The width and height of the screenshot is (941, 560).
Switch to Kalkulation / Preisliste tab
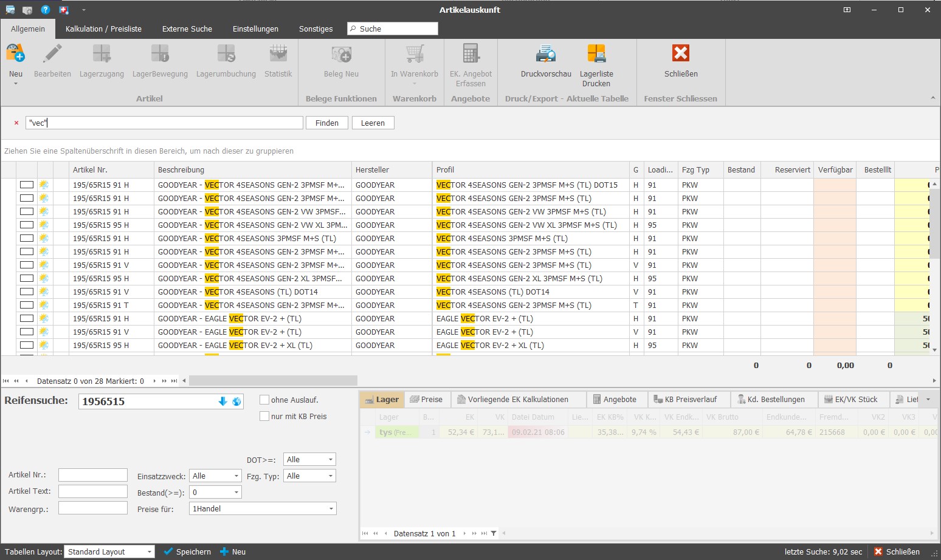(103, 29)
